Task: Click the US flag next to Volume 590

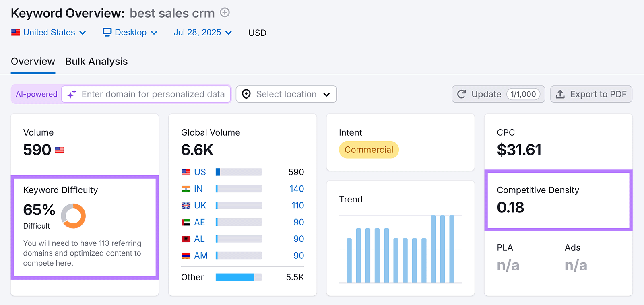Action: [x=60, y=150]
